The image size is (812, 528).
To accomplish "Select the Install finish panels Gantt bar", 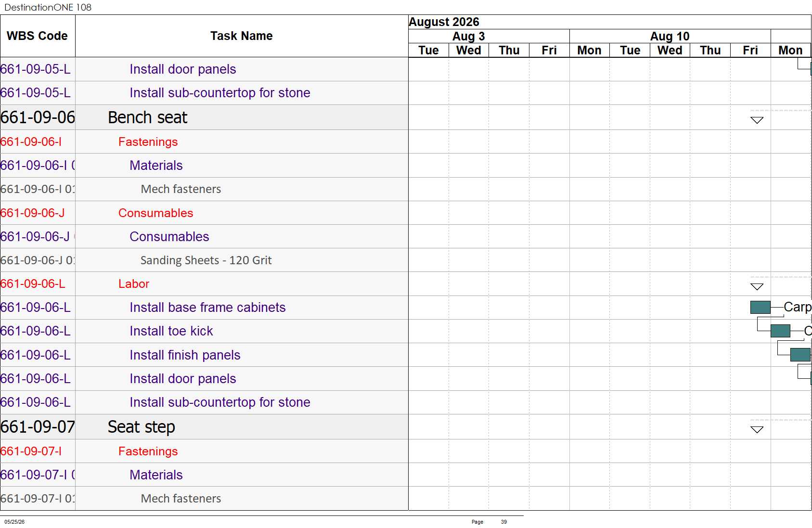I will coord(800,355).
